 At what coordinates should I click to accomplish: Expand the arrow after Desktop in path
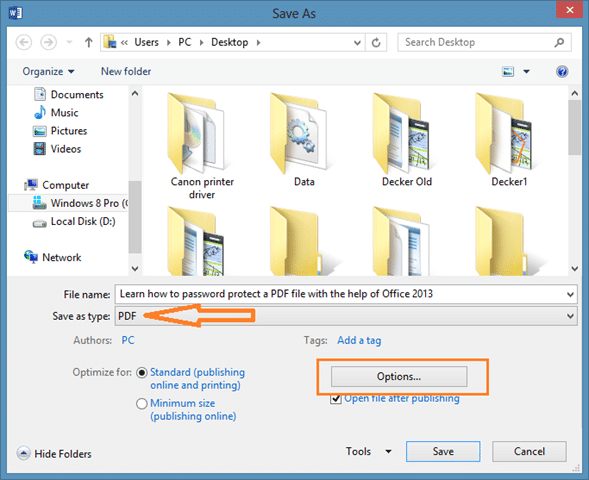pos(258,42)
